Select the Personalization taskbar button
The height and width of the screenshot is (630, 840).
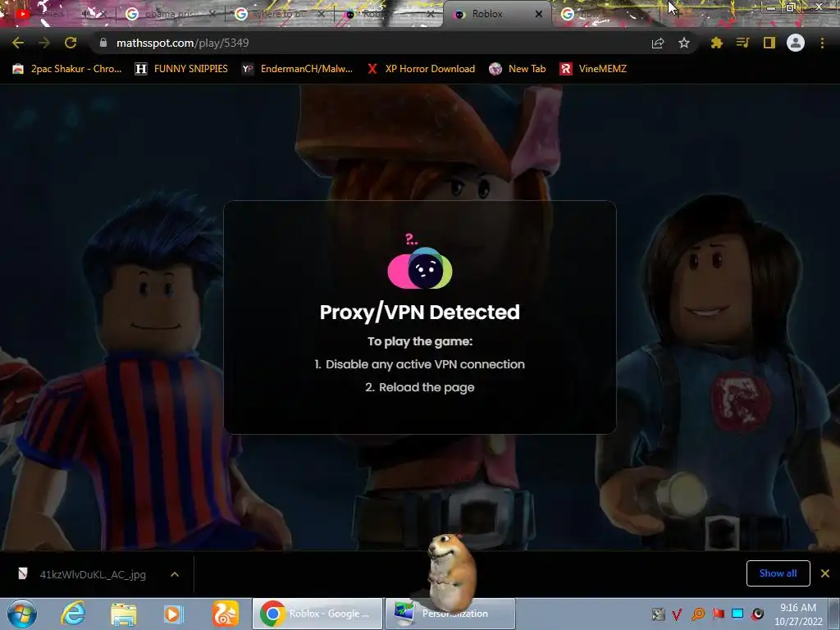coord(450,614)
